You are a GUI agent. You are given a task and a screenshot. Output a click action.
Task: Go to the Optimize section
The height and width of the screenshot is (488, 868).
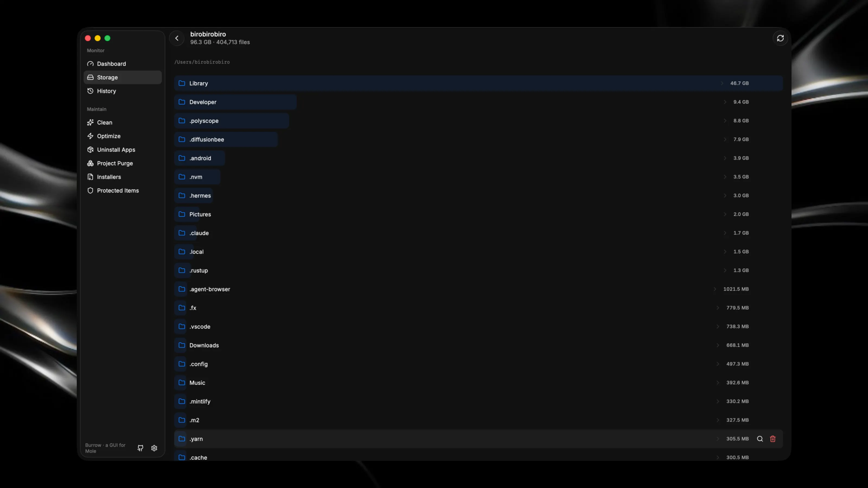click(x=123, y=136)
